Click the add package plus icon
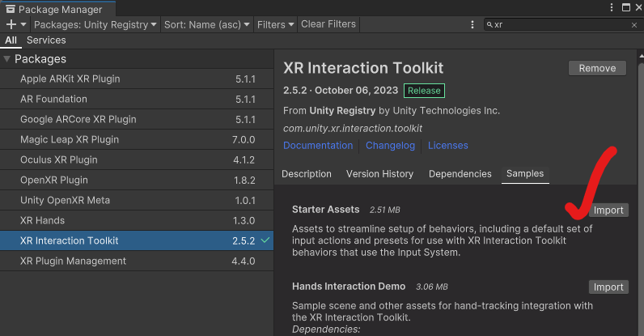 [x=11, y=25]
